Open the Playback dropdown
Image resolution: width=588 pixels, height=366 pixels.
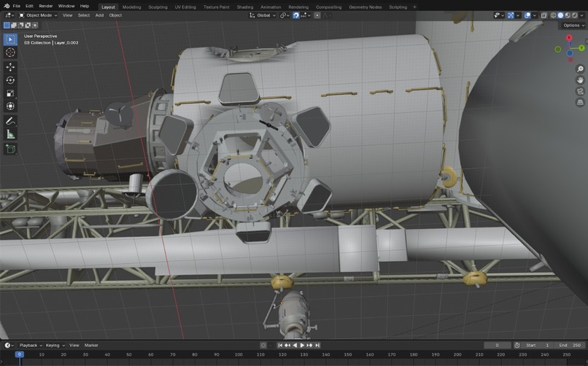click(x=31, y=345)
